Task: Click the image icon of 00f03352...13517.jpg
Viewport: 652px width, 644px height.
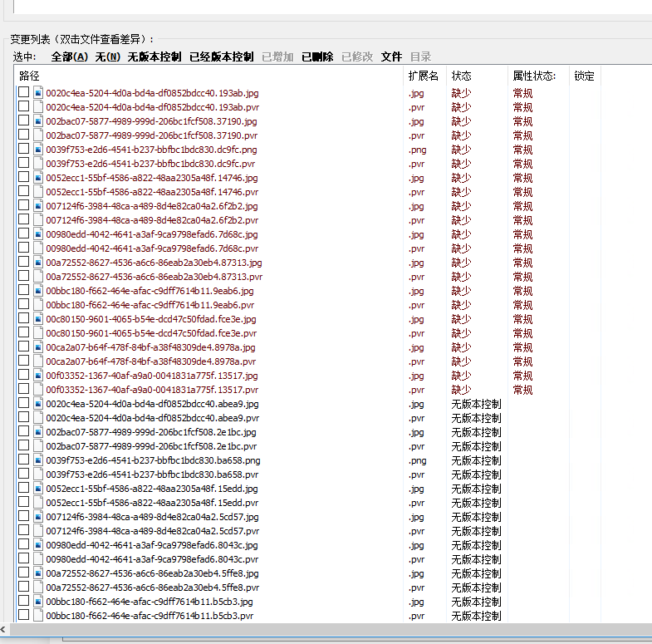Action: point(38,376)
